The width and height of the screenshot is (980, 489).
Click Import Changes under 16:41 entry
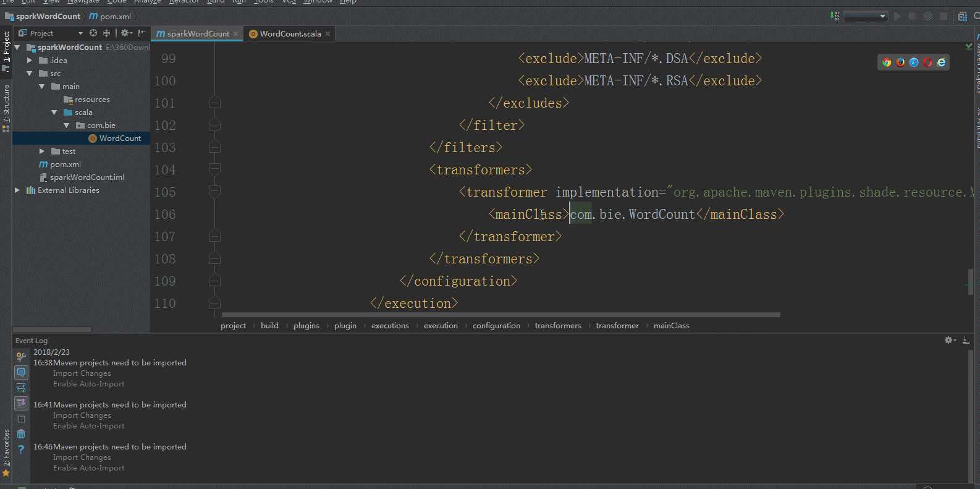click(x=82, y=415)
